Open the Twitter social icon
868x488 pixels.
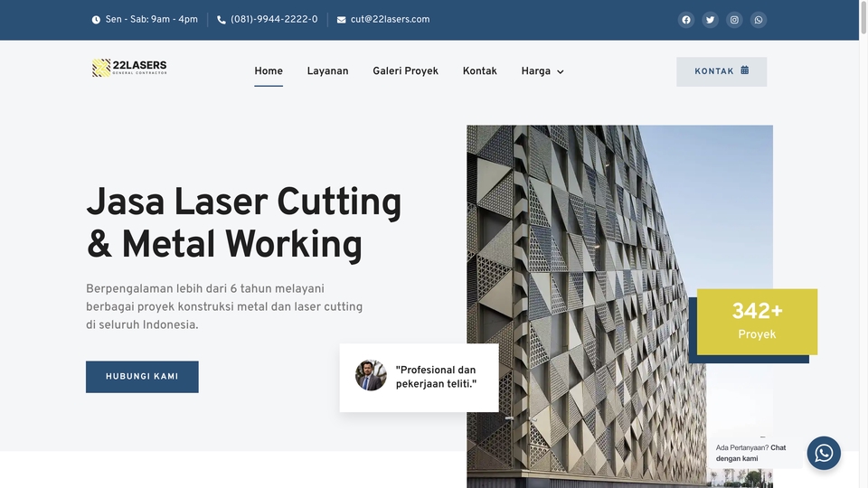pyautogui.click(x=711, y=20)
